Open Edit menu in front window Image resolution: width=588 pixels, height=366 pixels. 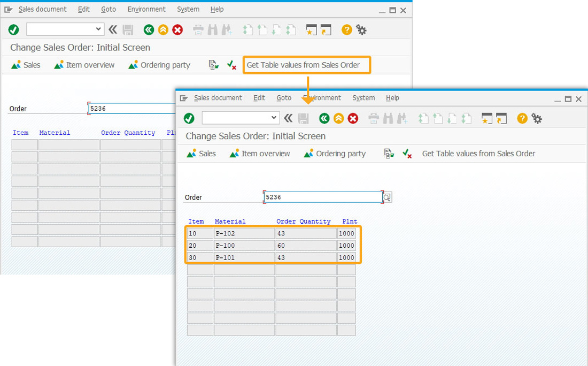tap(259, 98)
